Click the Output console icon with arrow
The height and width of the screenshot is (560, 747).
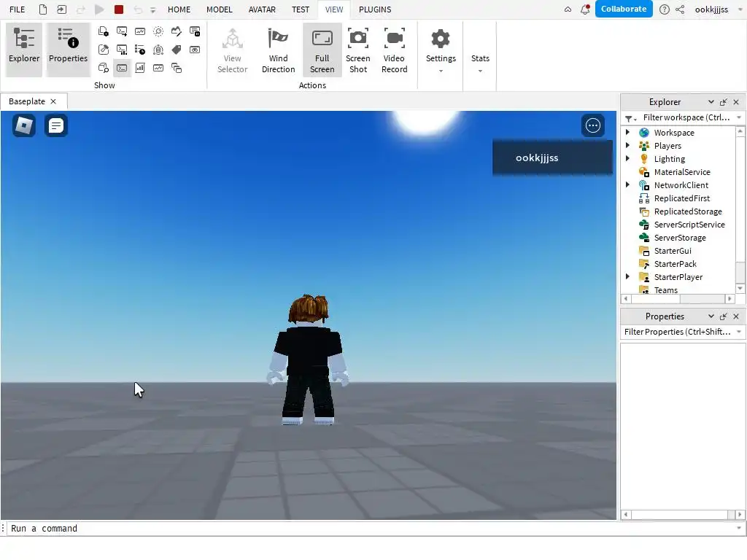point(122,31)
